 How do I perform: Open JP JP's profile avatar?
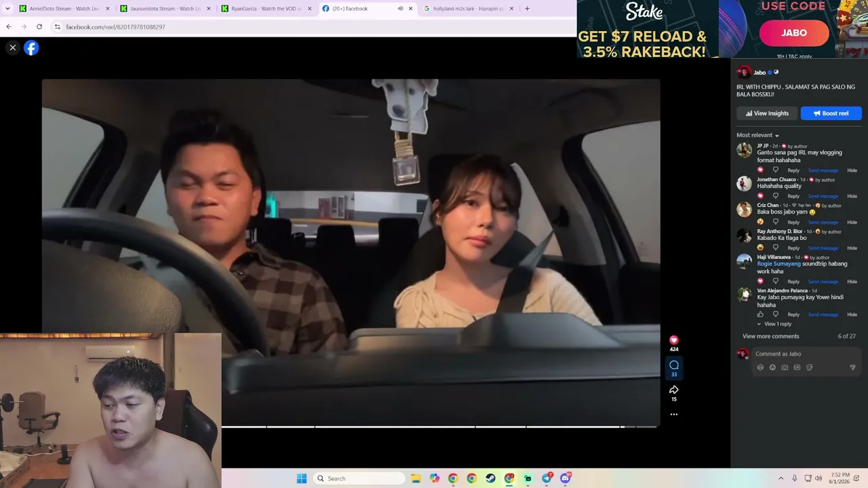pos(744,150)
